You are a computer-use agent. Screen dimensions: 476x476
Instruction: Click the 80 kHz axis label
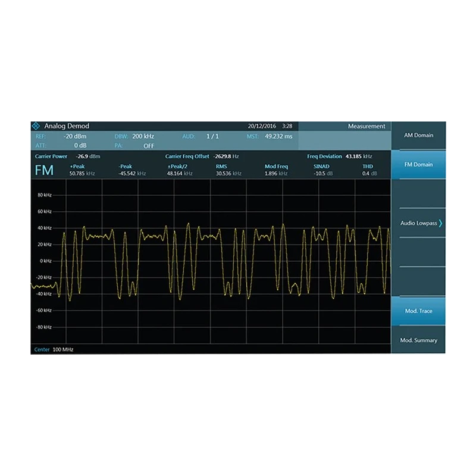point(45,195)
